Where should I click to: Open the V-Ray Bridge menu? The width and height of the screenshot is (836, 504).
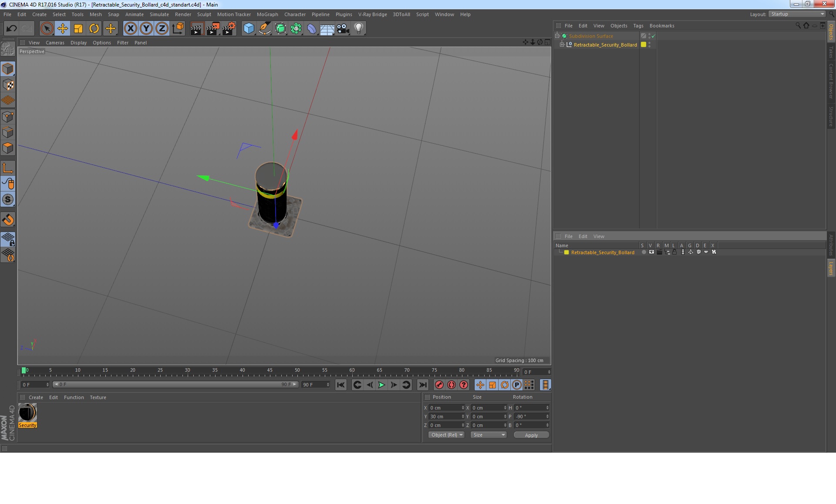pos(372,14)
